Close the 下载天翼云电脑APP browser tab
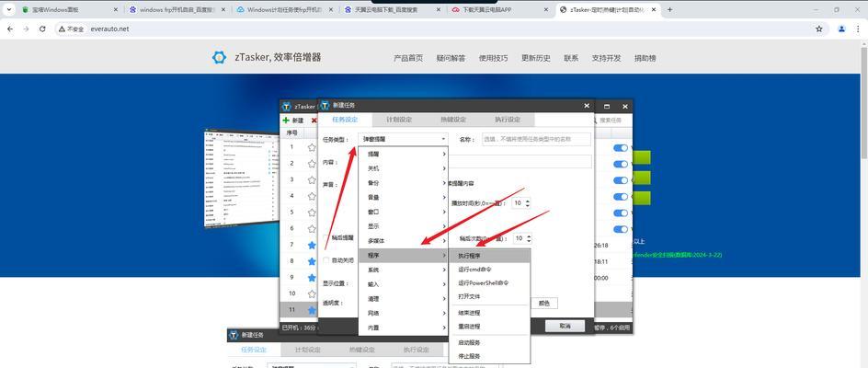This screenshot has height=368, width=868. 544,9
